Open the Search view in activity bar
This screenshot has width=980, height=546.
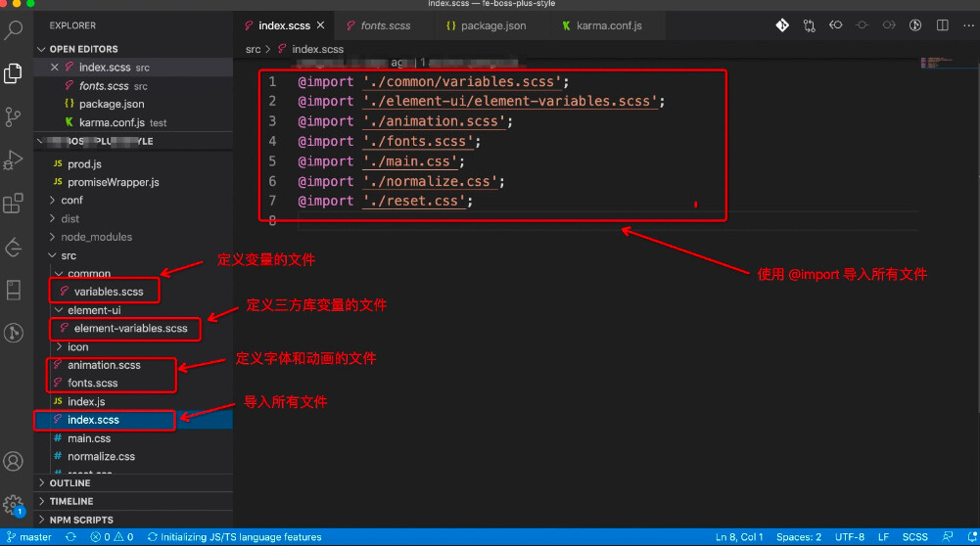13,29
